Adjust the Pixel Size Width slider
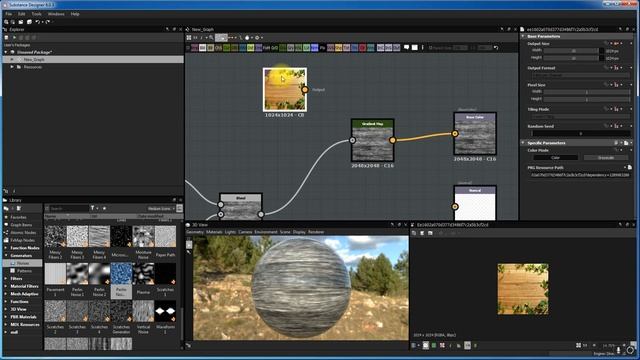 tap(587, 92)
